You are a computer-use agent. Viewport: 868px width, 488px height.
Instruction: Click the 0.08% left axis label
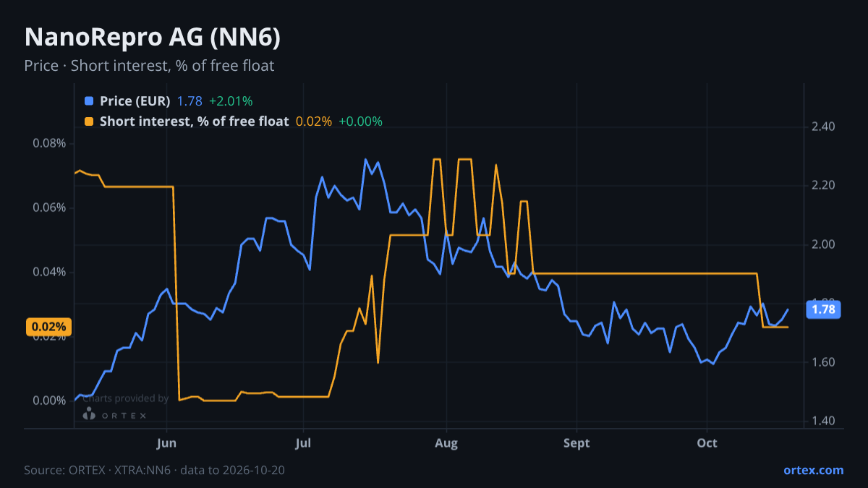click(49, 143)
